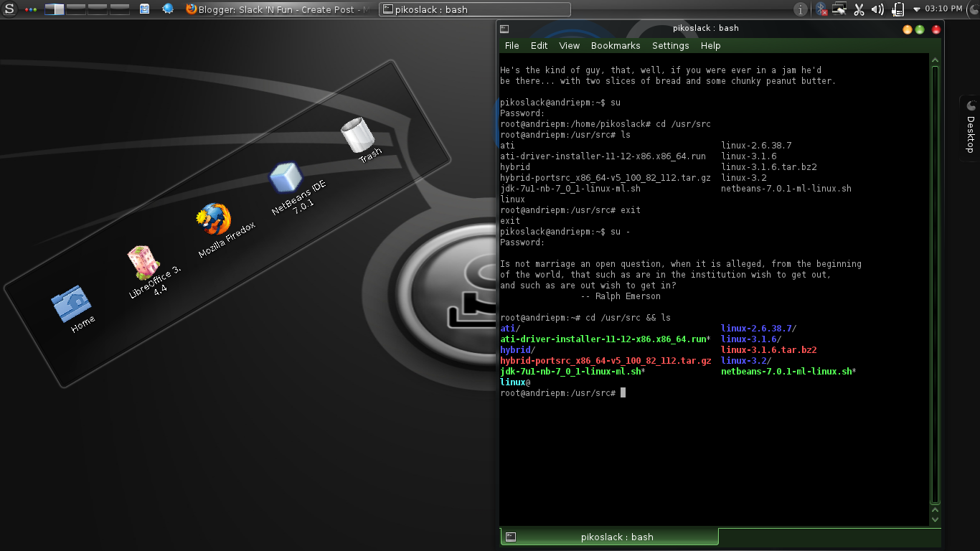Switch to the second virtual desktop in pager
This screenshot has height=551, width=980.
point(75,9)
